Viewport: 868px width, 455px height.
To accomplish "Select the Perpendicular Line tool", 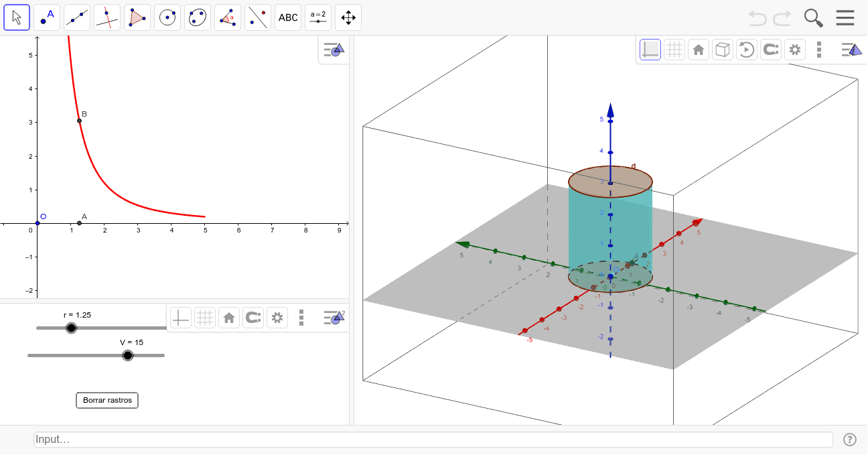I will 107,17.
